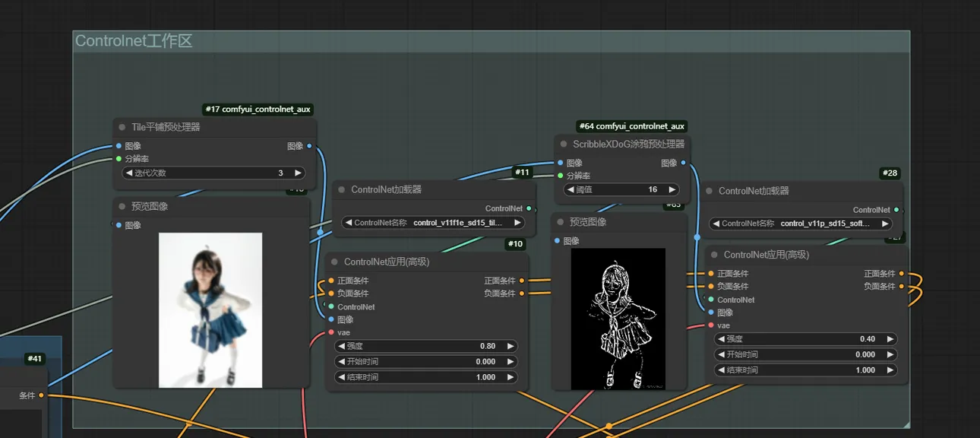The height and width of the screenshot is (438, 980).
Task: Click the 图像 output port of ScribbleXDoG涂鸦预处理器
Action: click(683, 163)
